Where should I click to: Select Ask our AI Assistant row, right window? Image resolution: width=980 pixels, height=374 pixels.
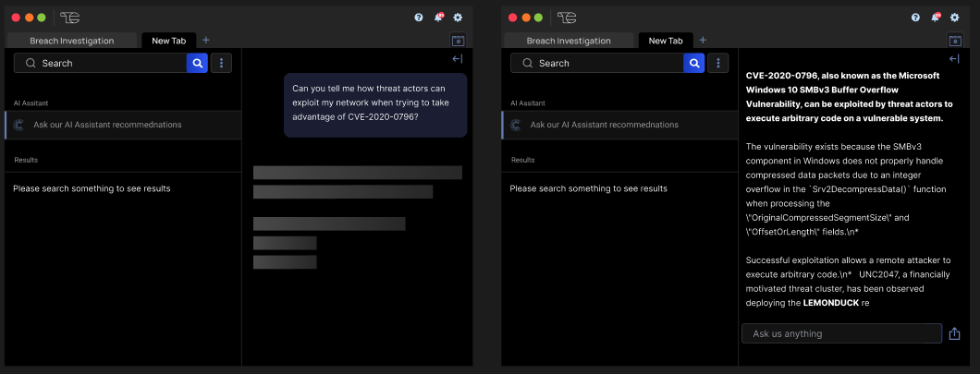tap(619, 125)
